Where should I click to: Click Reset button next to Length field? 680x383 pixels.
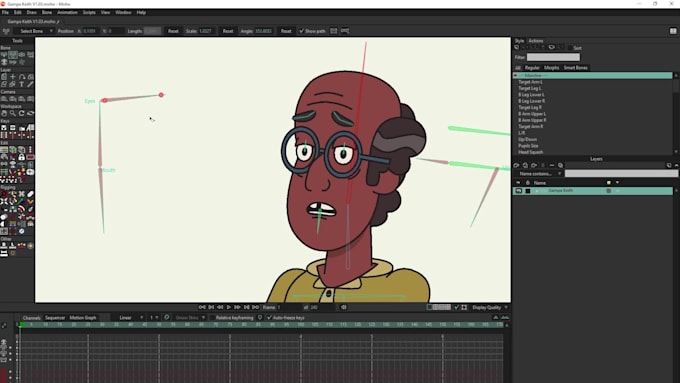173,31
